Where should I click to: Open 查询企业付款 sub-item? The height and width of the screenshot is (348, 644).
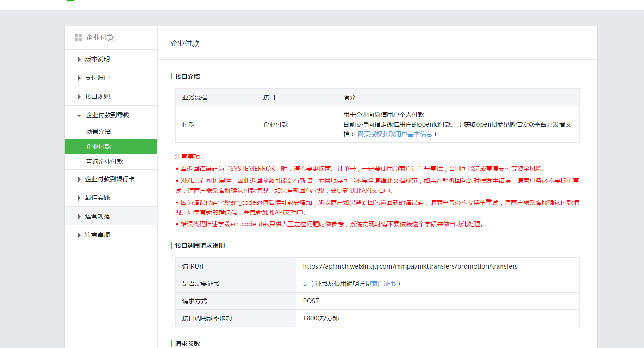[x=104, y=162]
